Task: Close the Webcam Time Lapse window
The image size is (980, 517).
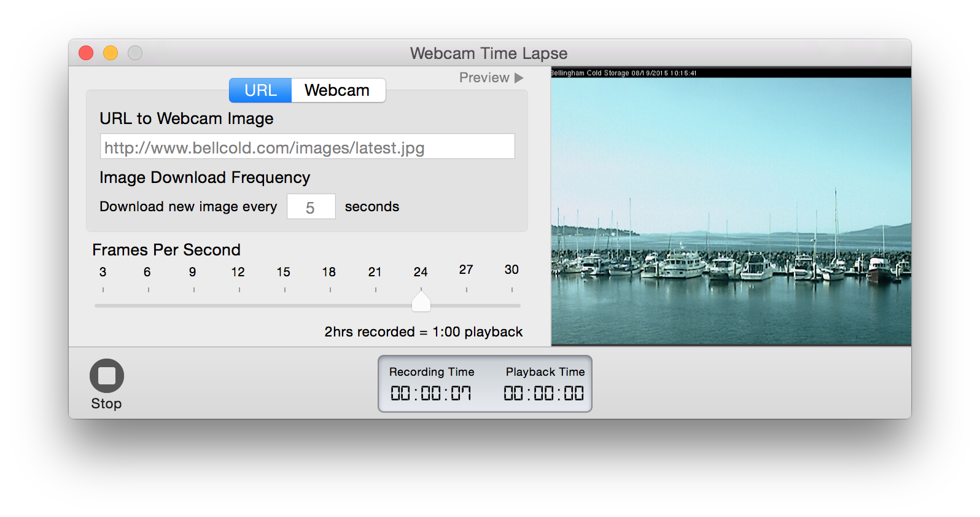Action: [86, 53]
